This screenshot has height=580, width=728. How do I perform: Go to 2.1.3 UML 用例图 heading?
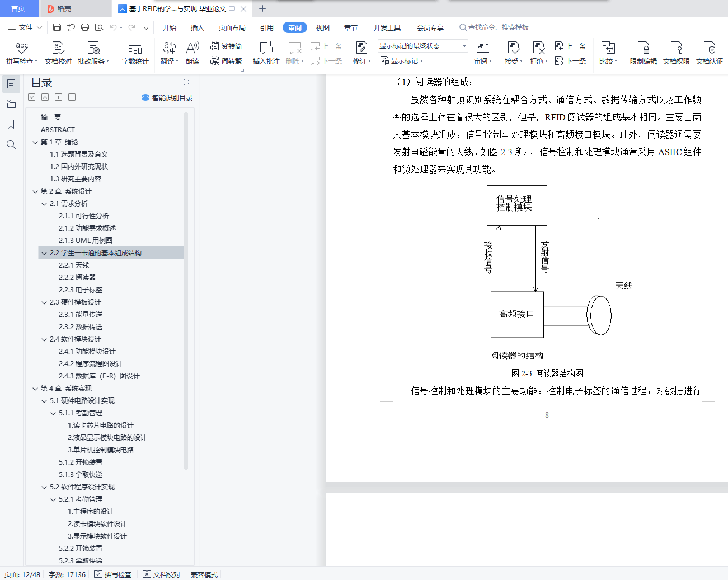click(86, 241)
